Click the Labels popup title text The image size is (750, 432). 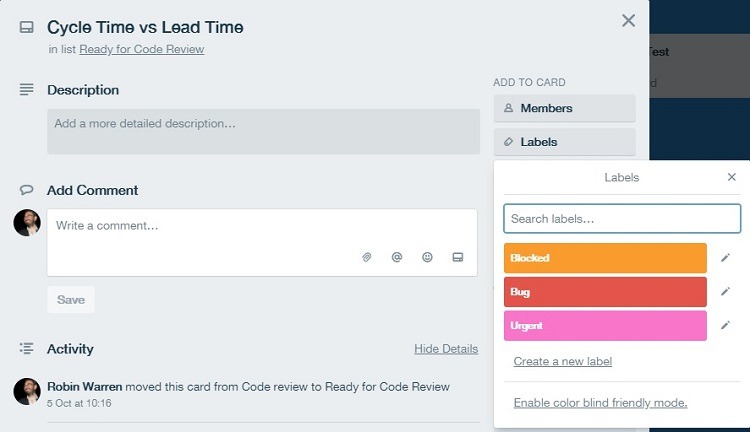[x=621, y=177]
